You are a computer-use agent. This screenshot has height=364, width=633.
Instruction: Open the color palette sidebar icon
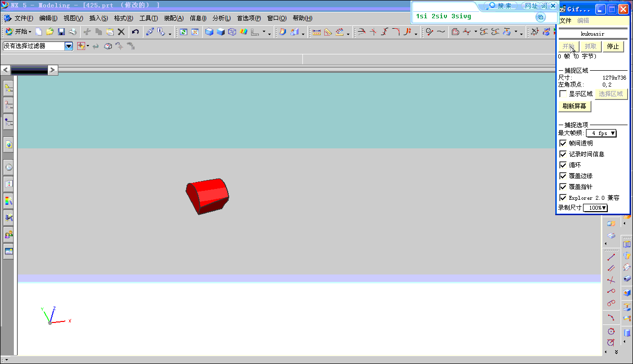[8, 200]
